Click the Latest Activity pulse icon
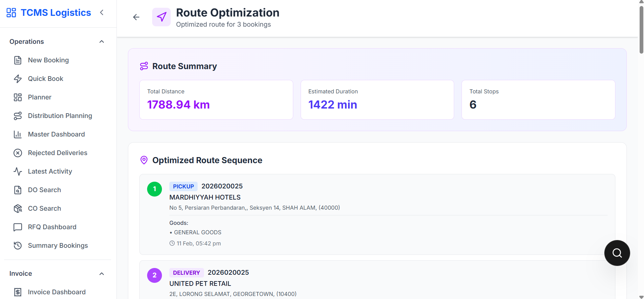This screenshot has width=644, height=299. 18,172
